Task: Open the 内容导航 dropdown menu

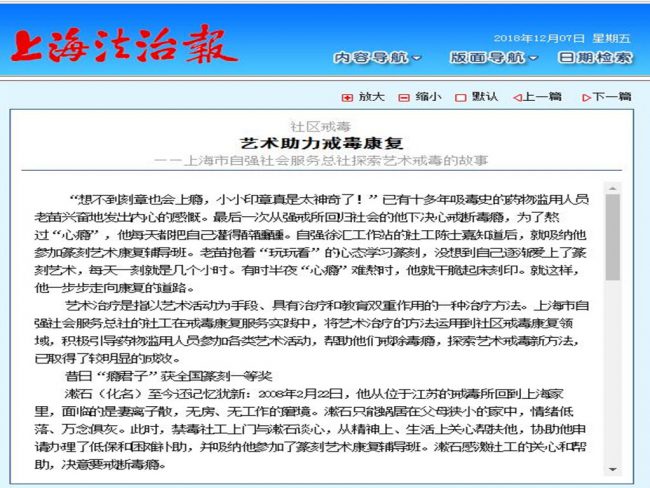Action: click(377, 58)
